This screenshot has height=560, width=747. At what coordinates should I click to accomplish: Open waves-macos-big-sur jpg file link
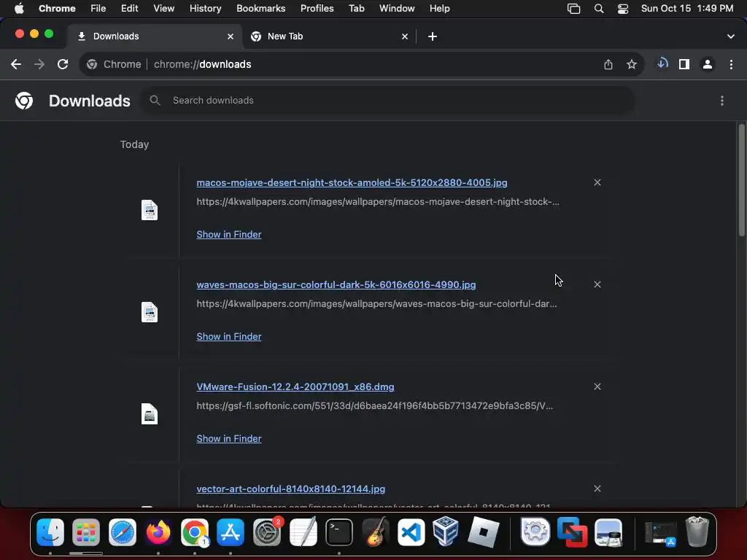336,285
